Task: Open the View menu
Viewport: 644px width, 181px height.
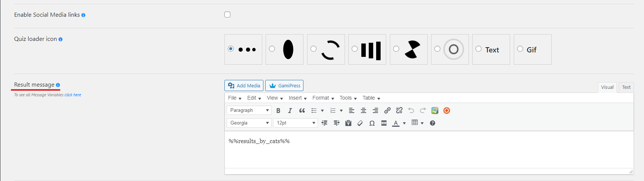Action: click(275, 98)
